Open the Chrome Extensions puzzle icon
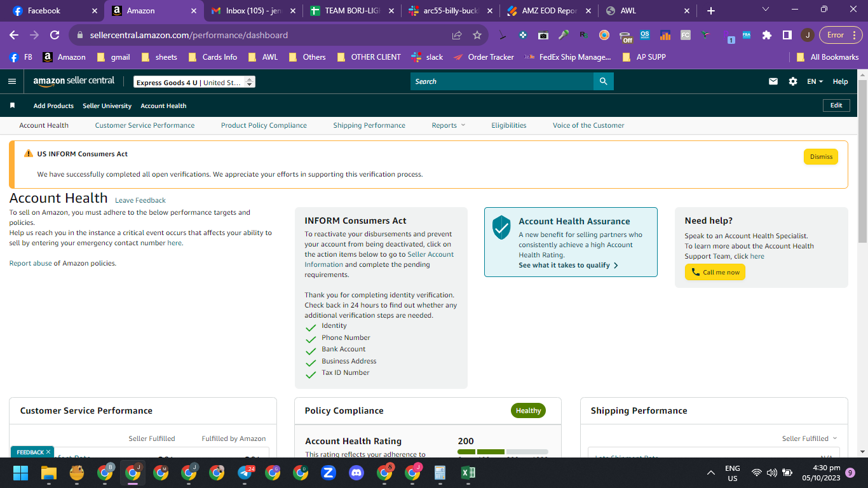 (x=767, y=35)
